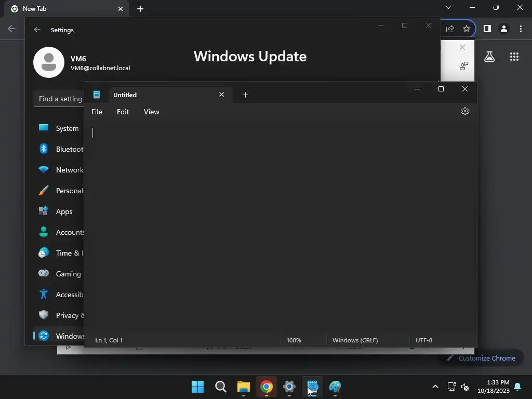Open Chrome tab search dropdown
Screen dimensions: 532x399
pos(448,7)
